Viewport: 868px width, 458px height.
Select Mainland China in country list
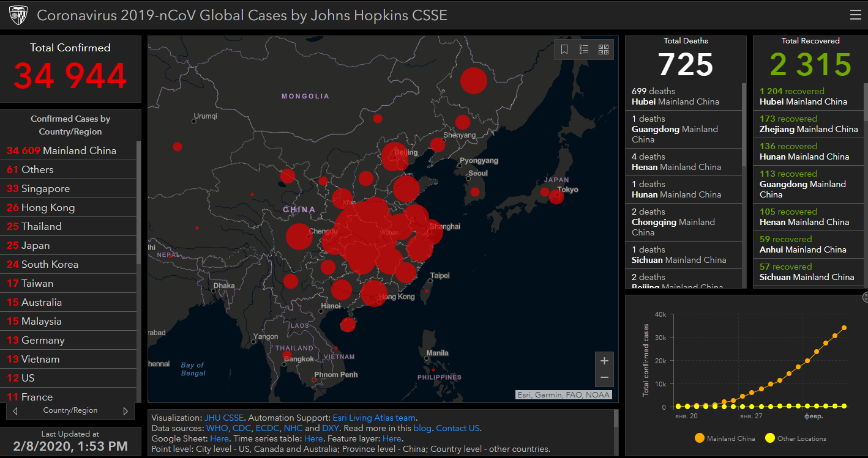[x=68, y=150]
